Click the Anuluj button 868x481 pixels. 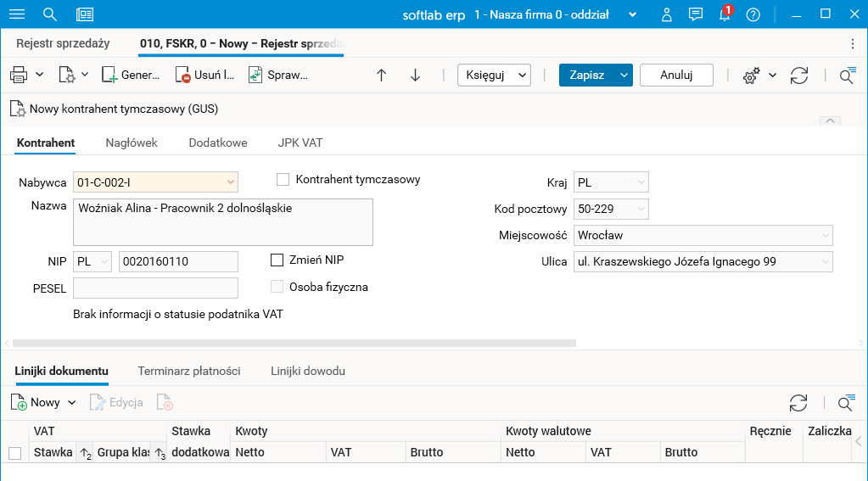pyautogui.click(x=676, y=75)
